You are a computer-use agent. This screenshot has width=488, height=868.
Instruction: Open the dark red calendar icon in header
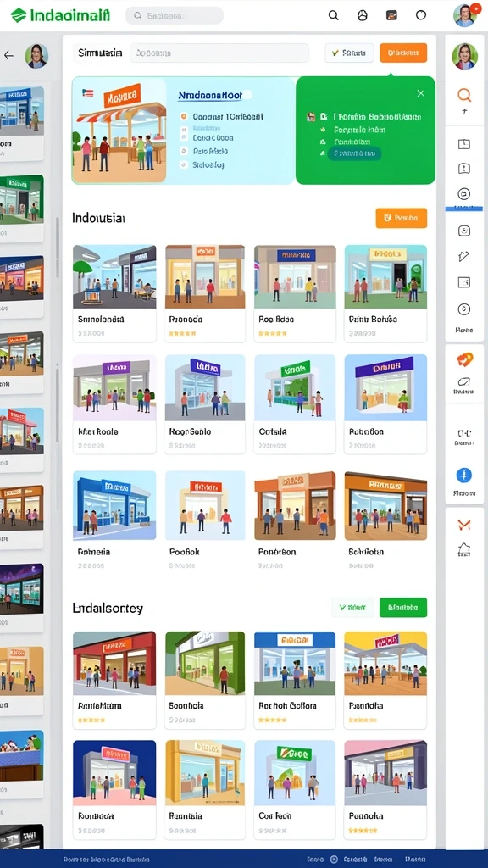point(391,15)
